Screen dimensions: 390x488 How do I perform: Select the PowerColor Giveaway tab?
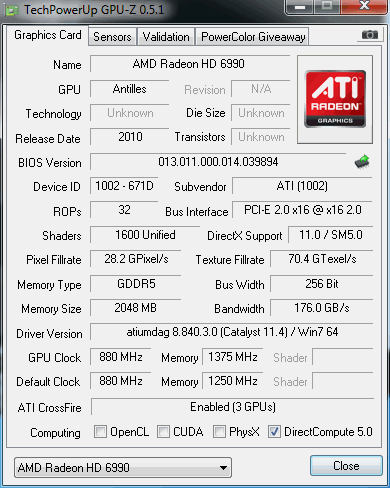click(x=253, y=37)
